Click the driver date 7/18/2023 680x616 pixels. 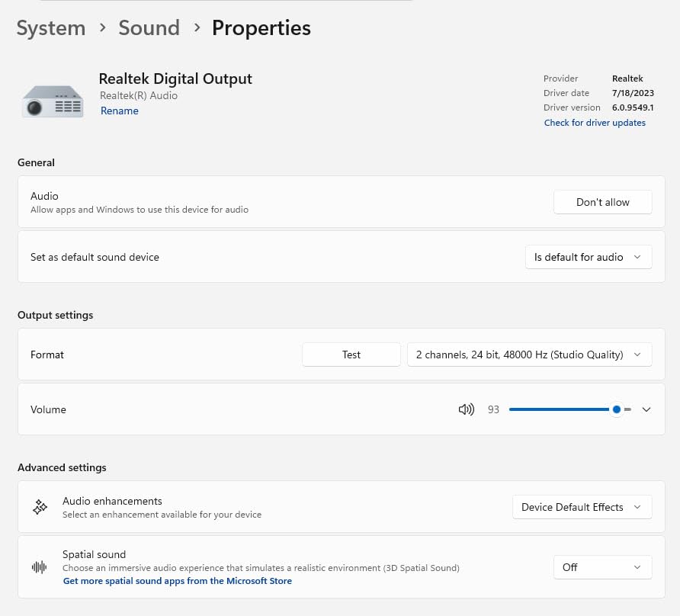point(633,93)
